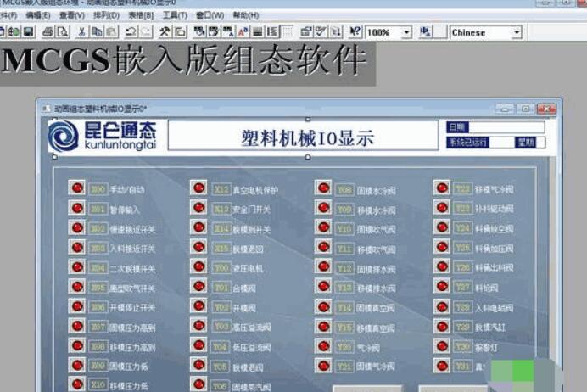Click the Y01 address tag
Viewport: 587px width, 392px height.
pyautogui.click(x=221, y=288)
